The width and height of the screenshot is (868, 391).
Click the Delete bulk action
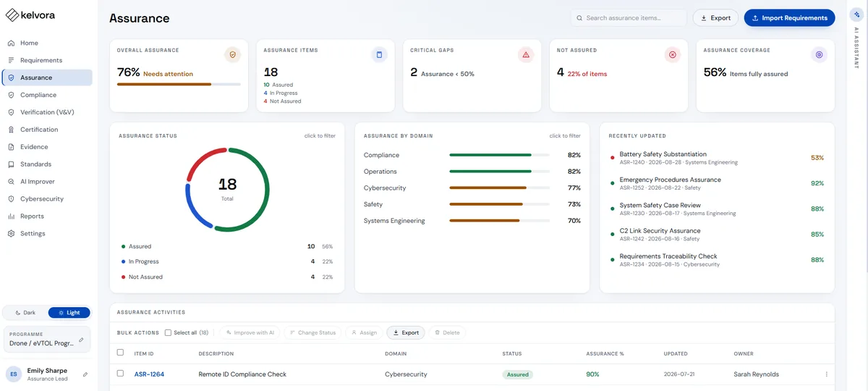point(447,332)
